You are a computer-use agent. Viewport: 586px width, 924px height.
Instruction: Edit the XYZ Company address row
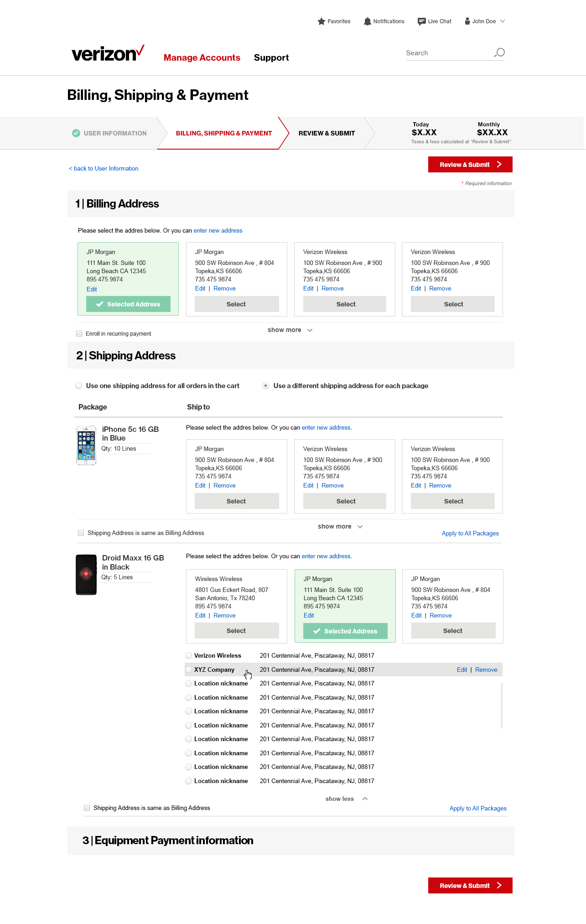pos(462,670)
